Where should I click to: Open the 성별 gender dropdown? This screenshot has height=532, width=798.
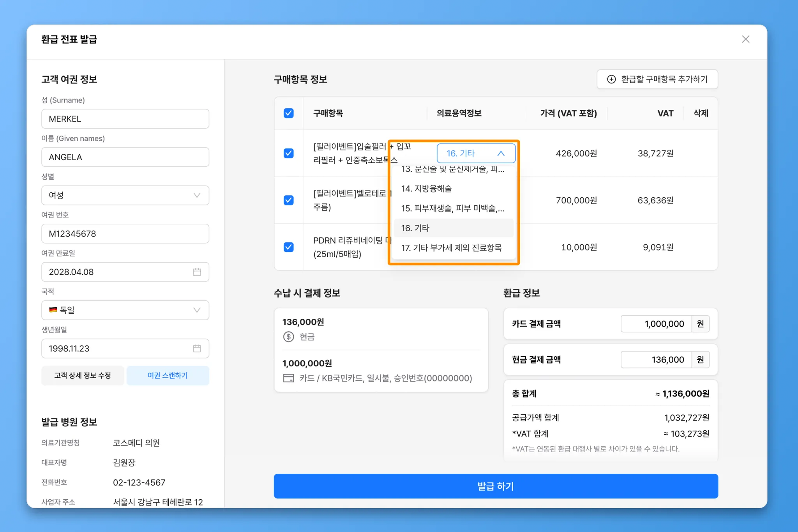125,195
